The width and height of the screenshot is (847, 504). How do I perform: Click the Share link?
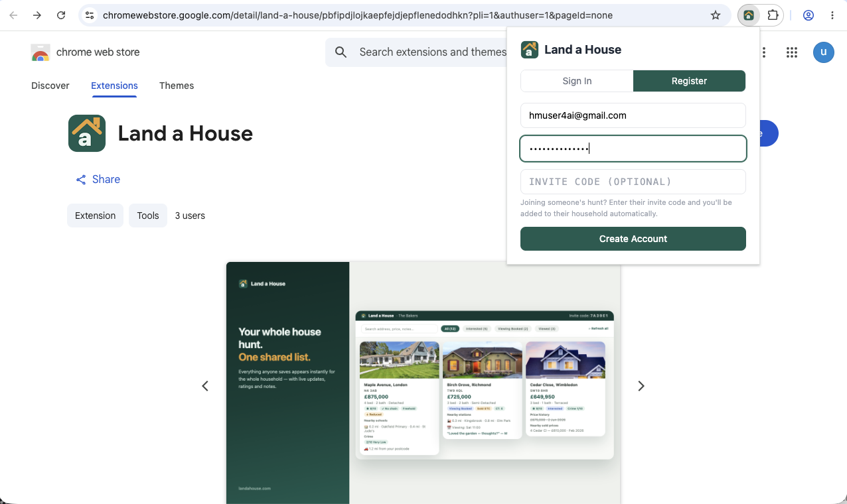[x=98, y=180]
